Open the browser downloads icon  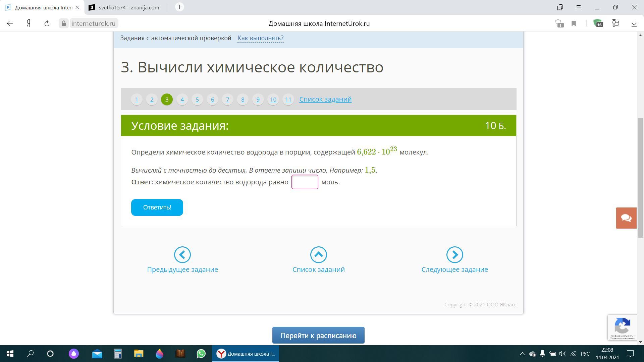(634, 23)
